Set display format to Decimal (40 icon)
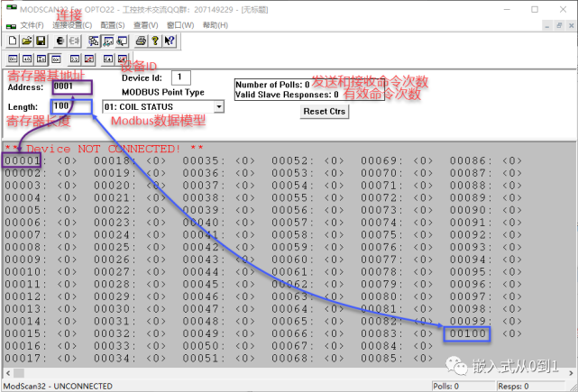The width and height of the screenshot is (578, 392). pyautogui.click(x=27, y=59)
